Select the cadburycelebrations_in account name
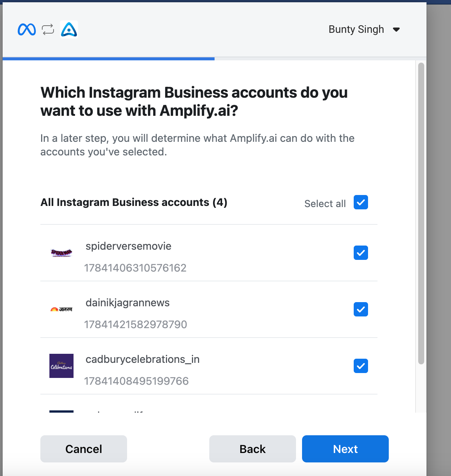The image size is (451, 476). click(x=143, y=359)
